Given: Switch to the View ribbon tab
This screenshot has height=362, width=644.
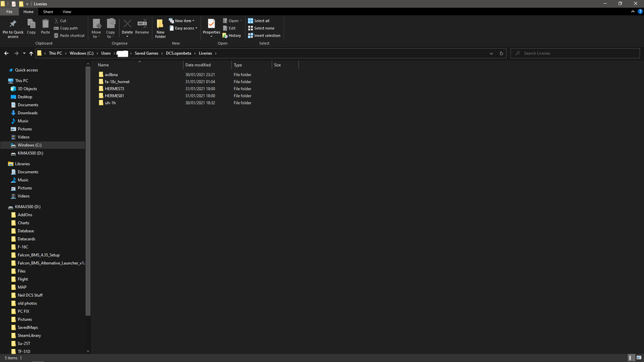Looking at the screenshot, I should 66,12.
